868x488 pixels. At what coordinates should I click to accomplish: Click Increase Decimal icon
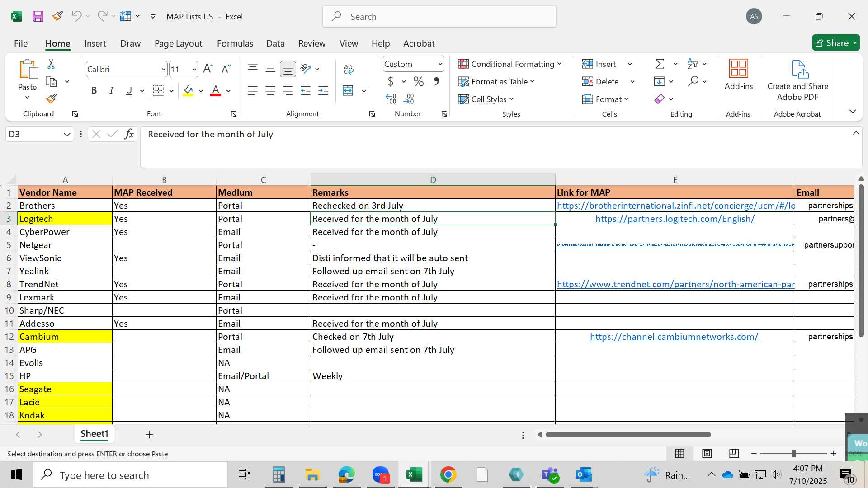pos(391,99)
